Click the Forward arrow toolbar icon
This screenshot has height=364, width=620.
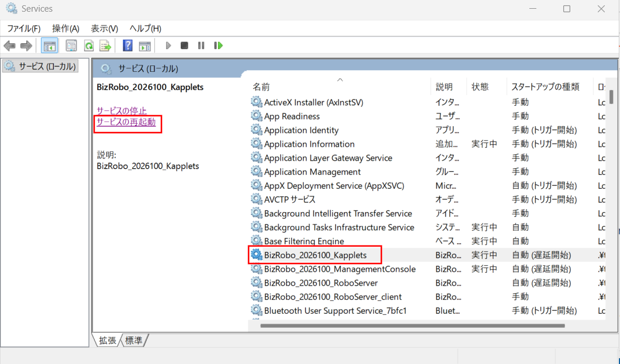[26, 46]
